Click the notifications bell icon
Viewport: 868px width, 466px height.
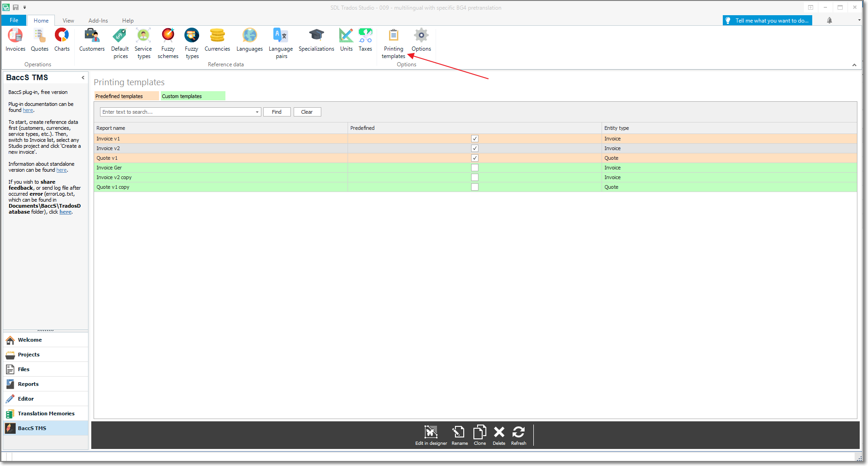click(829, 20)
